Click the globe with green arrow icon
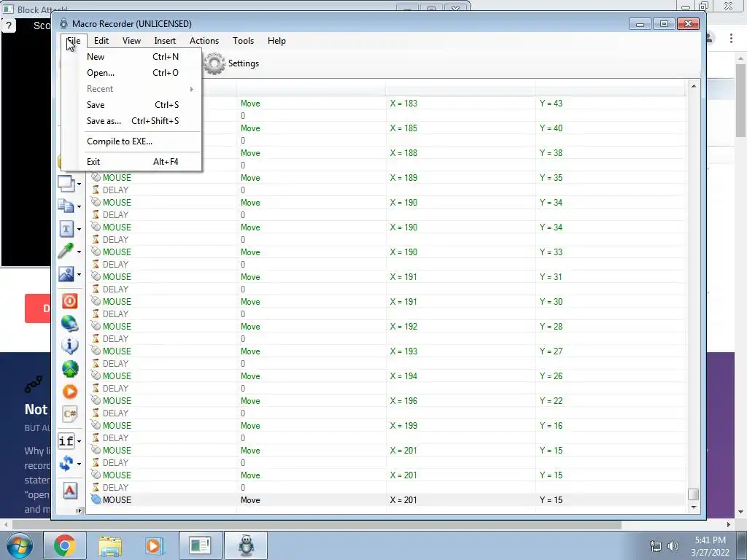The width and height of the screenshot is (747, 560). 69,369
